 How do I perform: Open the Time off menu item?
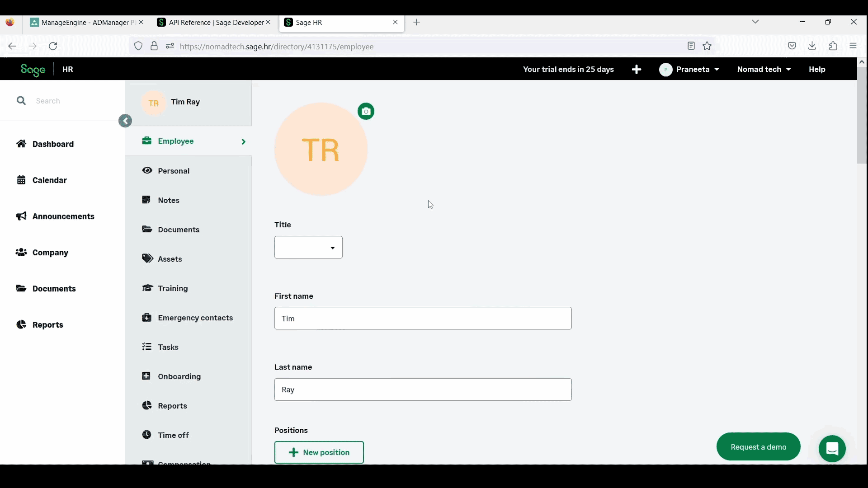pyautogui.click(x=173, y=436)
